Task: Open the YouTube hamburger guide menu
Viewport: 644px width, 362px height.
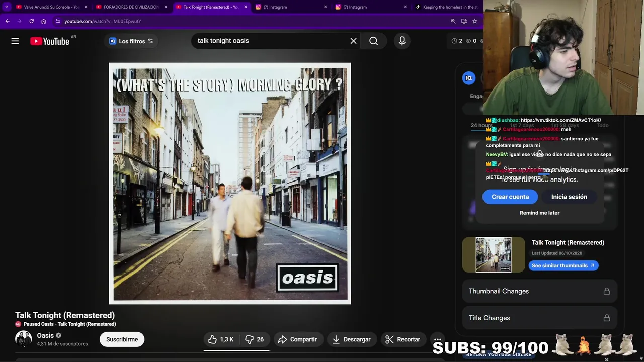Action: [15, 41]
